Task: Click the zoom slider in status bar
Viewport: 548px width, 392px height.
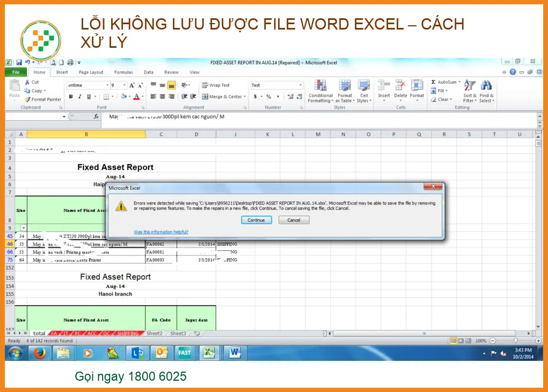Action: tap(515, 340)
